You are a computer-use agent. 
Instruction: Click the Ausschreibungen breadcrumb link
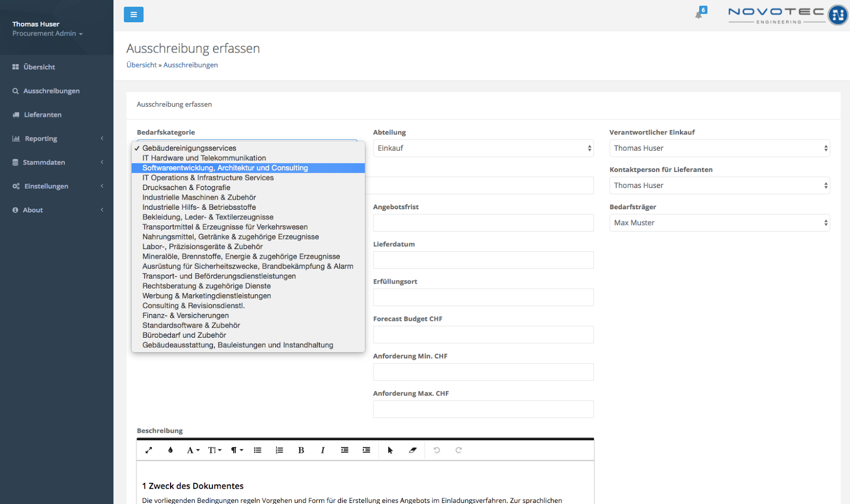[x=190, y=65]
